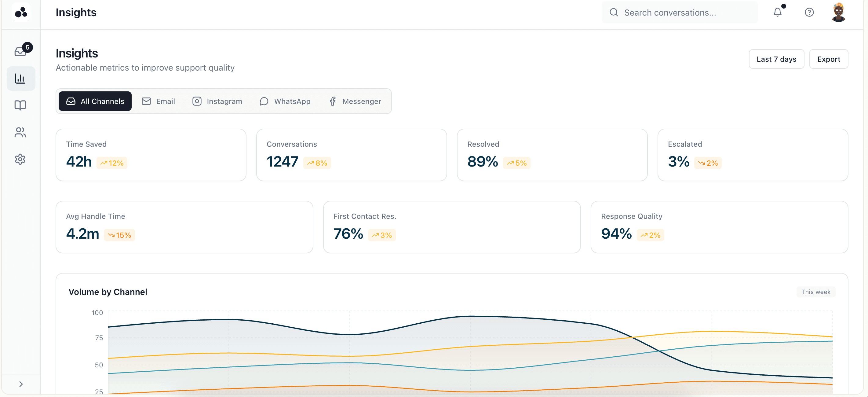This screenshot has width=868, height=397.
Task: Open the Time Saved metric card
Action: coord(151,155)
